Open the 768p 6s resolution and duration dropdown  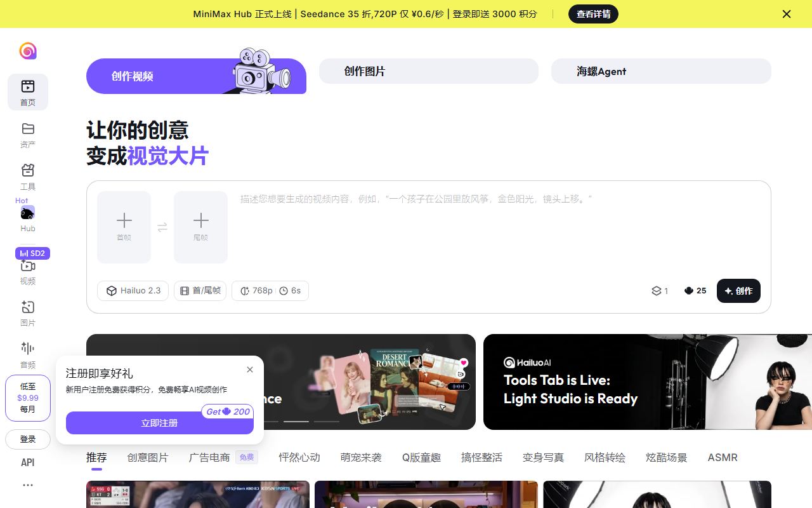pyautogui.click(x=270, y=291)
